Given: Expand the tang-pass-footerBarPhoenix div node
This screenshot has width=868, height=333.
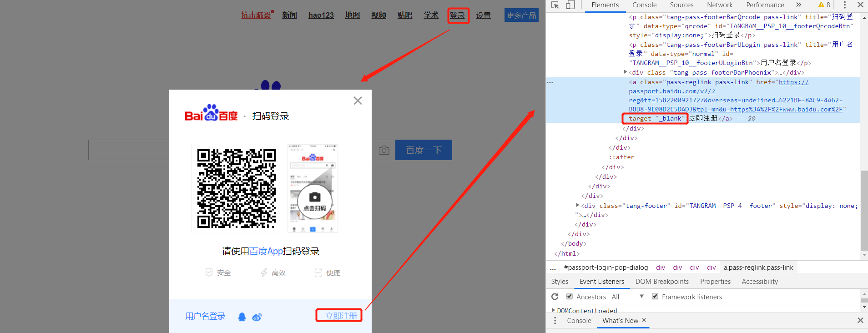Looking at the screenshot, I should point(625,72).
